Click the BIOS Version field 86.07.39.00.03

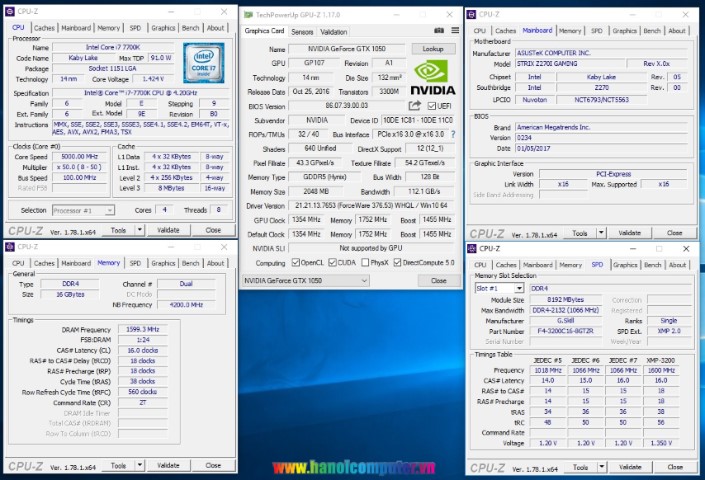347,106
